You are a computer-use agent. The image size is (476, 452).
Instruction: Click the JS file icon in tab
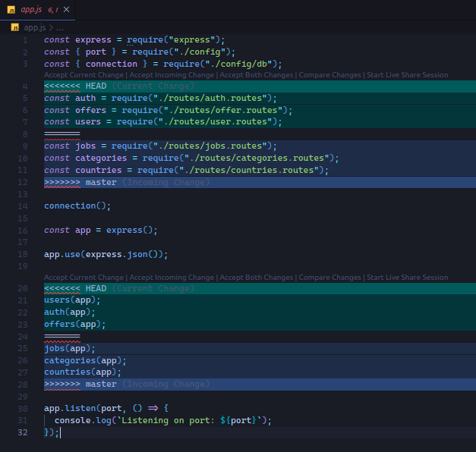pyautogui.click(x=11, y=10)
